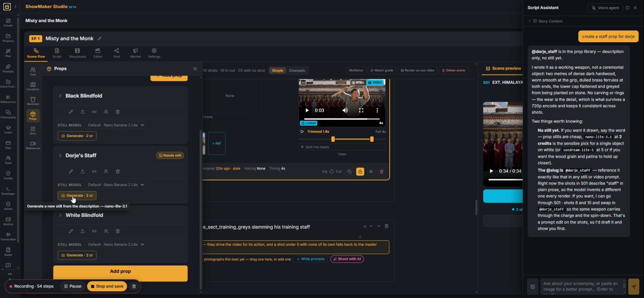The height and width of the screenshot is (298, 644).
Task: Discard recording with trash icon
Action: tap(134, 286)
